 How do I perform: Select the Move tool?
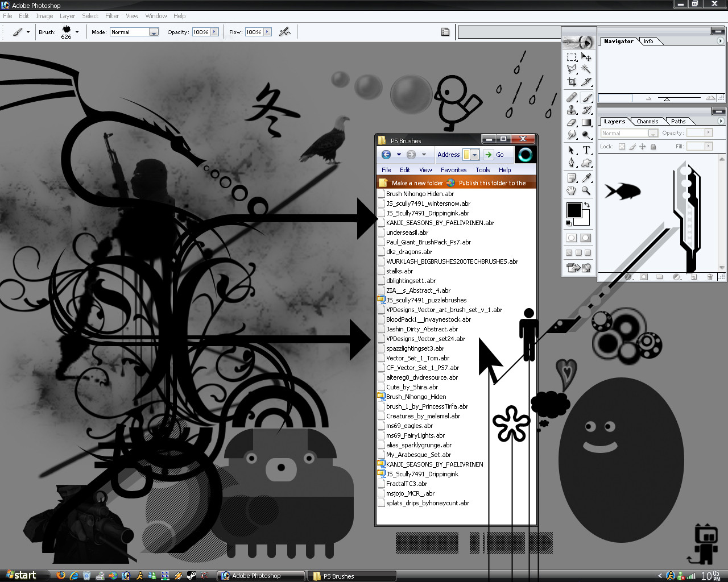[586, 57]
